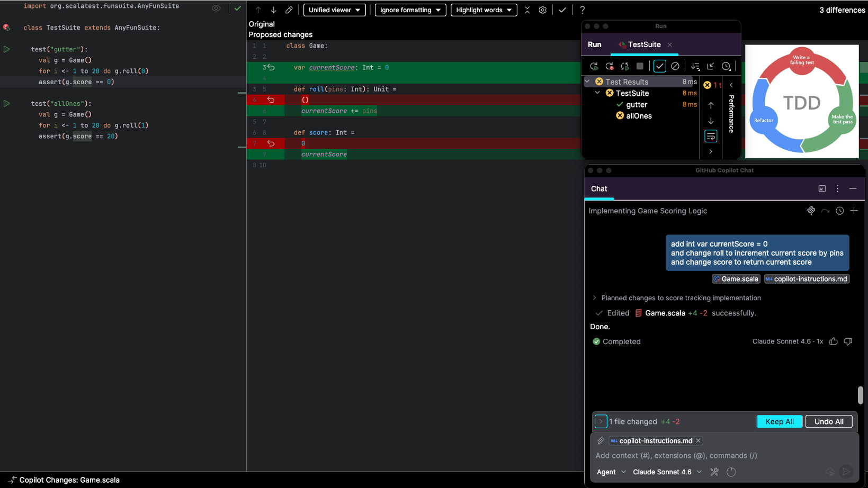Select the Chat tab in Copilot

click(x=599, y=189)
